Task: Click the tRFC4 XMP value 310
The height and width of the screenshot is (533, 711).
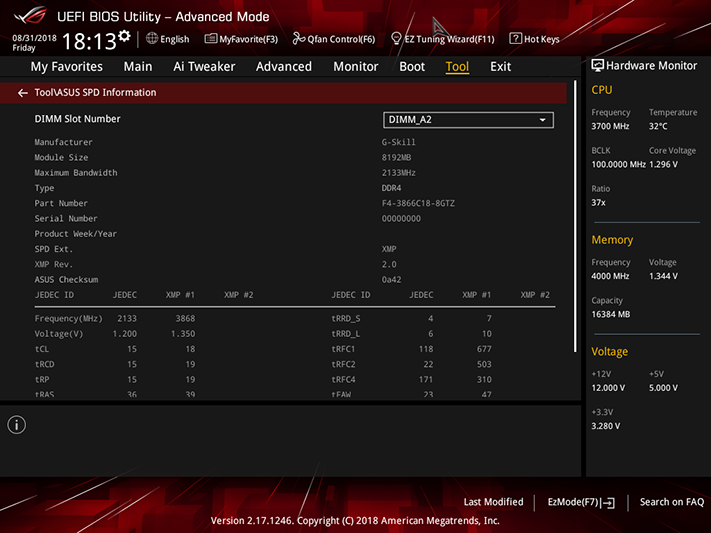Action: 484,379
